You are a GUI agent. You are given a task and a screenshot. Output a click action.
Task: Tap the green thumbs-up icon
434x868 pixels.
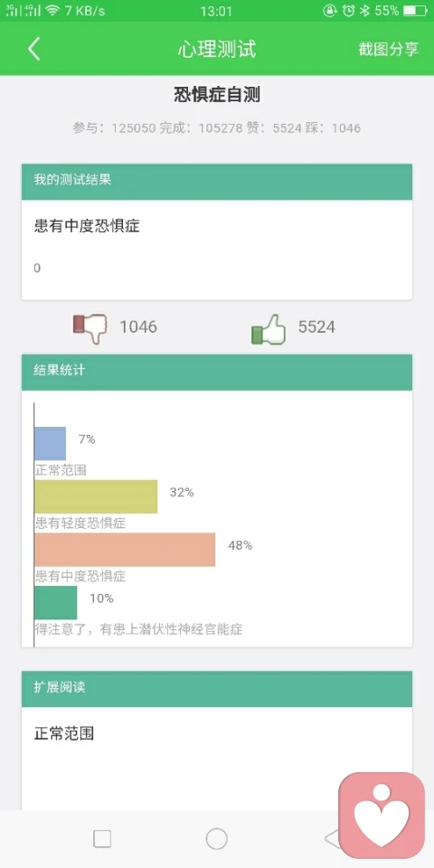[x=269, y=329]
